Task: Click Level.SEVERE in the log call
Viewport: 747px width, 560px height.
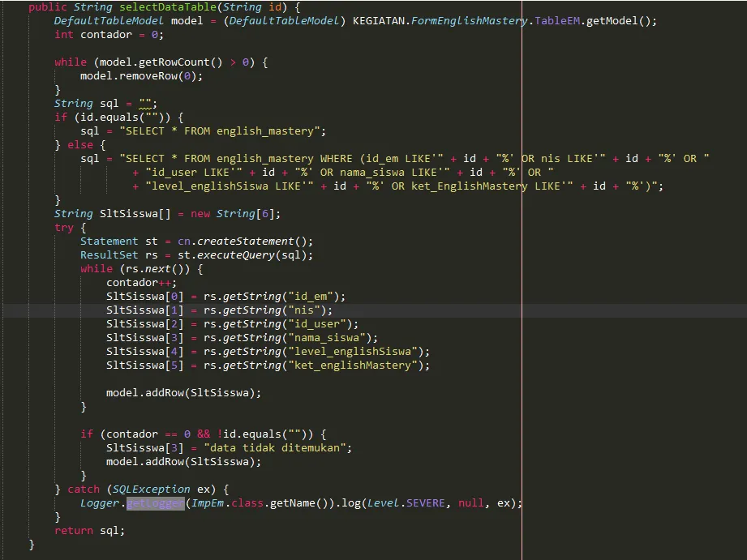Action: pyautogui.click(x=406, y=504)
